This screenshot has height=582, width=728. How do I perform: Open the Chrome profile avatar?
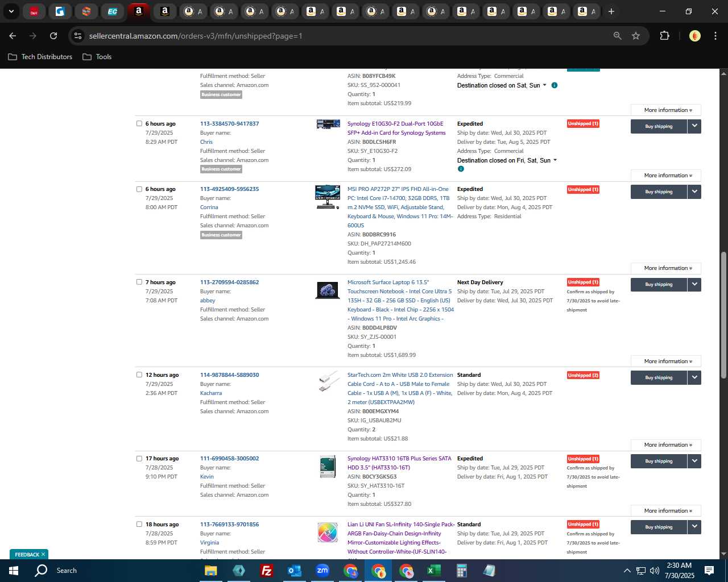(695, 36)
